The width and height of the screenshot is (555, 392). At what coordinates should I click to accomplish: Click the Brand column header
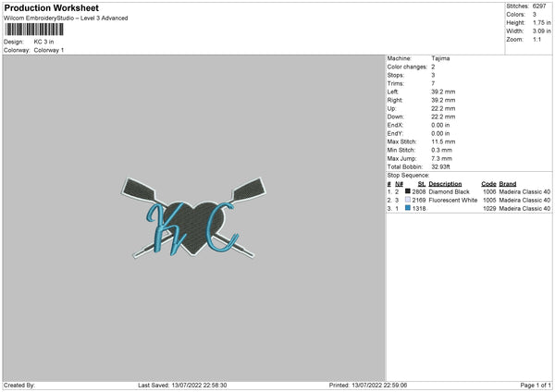508,184
